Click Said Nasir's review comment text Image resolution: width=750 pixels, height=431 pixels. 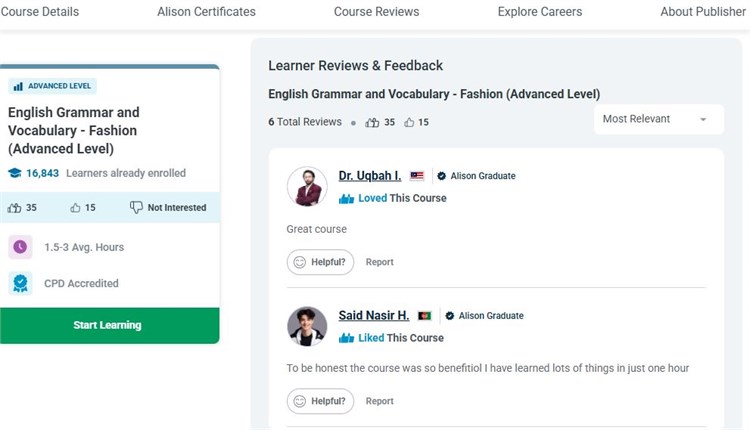click(488, 368)
